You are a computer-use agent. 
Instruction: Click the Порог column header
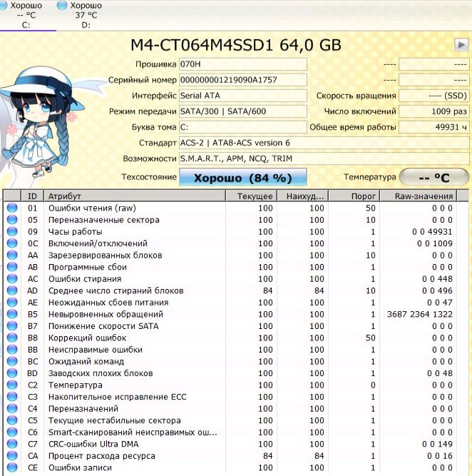[x=354, y=196]
